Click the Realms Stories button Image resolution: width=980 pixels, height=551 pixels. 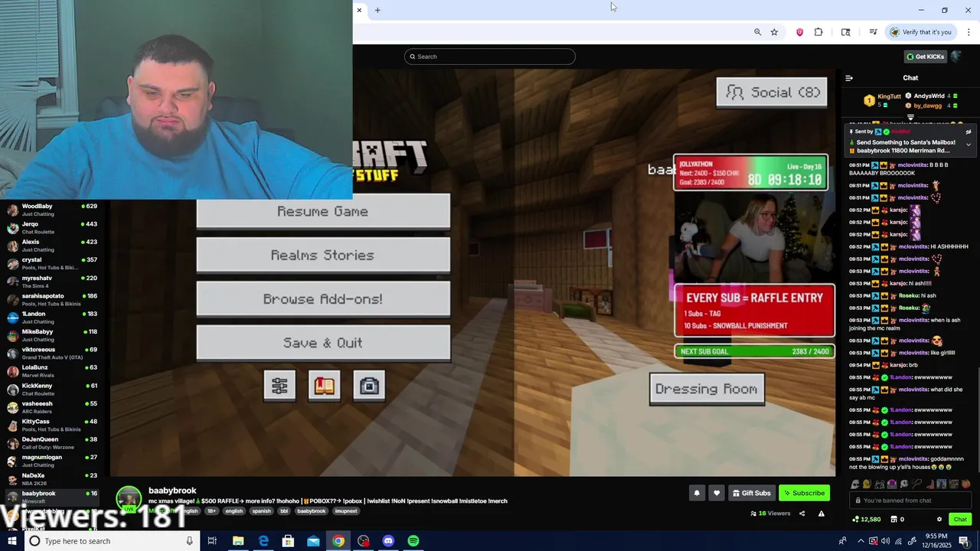(323, 255)
